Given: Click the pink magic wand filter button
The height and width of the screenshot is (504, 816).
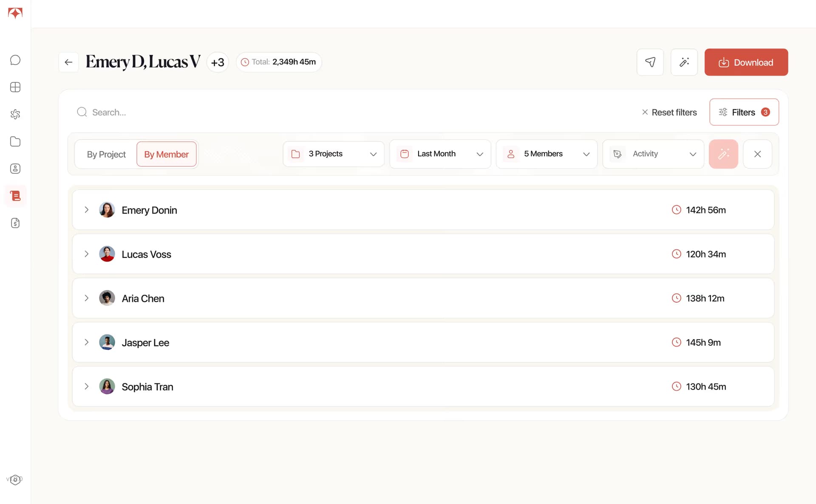Looking at the screenshot, I should pyautogui.click(x=723, y=154).
